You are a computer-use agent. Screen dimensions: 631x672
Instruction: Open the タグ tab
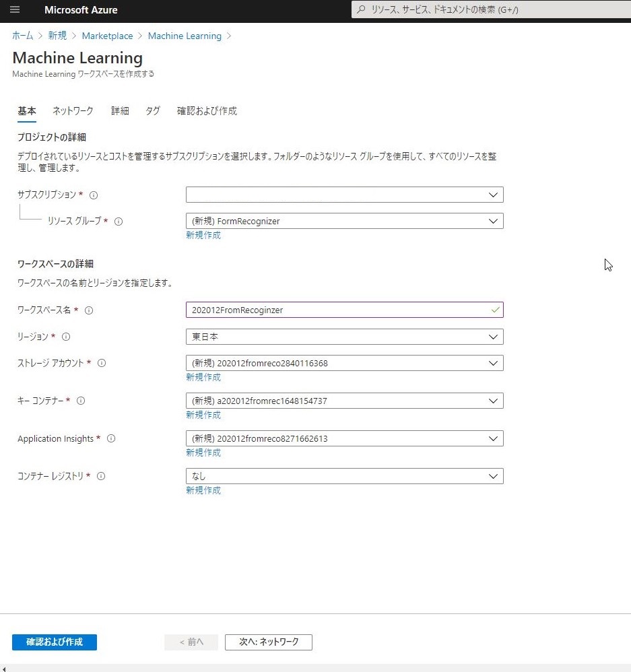(152, 110)
